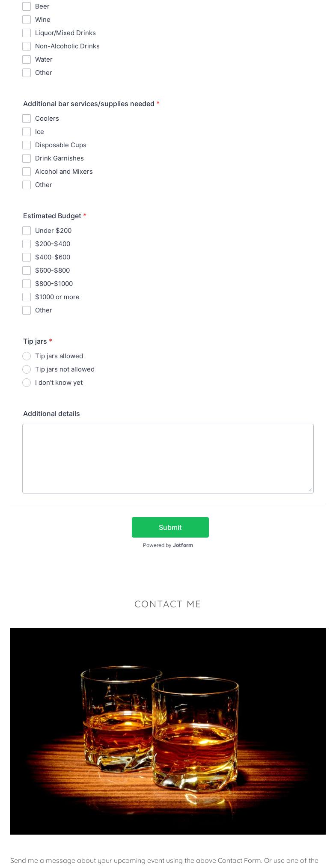Check the Beer checkbox
336x868 pixels.
(27, 6)
